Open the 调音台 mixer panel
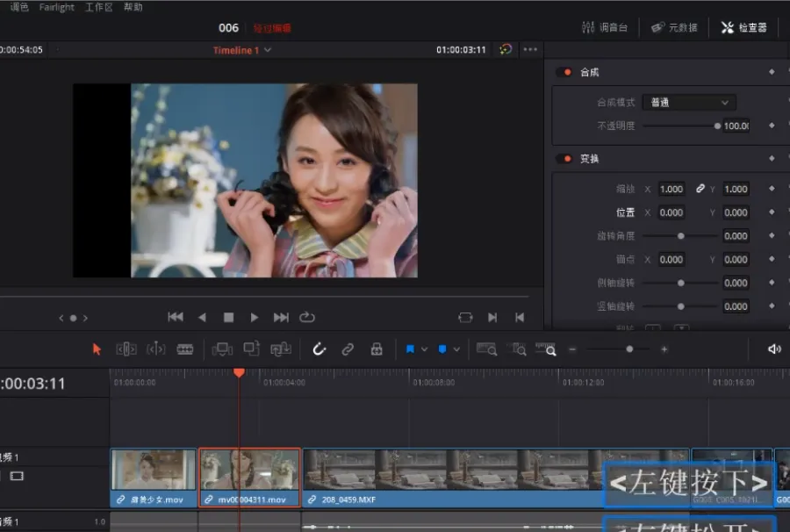The image size is (790, 532). pos(605,27)
